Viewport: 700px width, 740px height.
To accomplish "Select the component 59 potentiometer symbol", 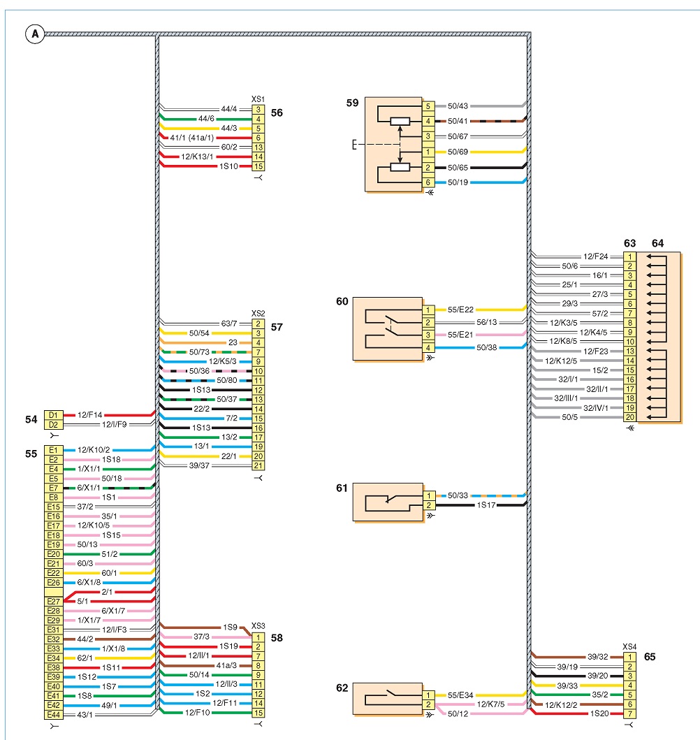I will click(393, 145).
